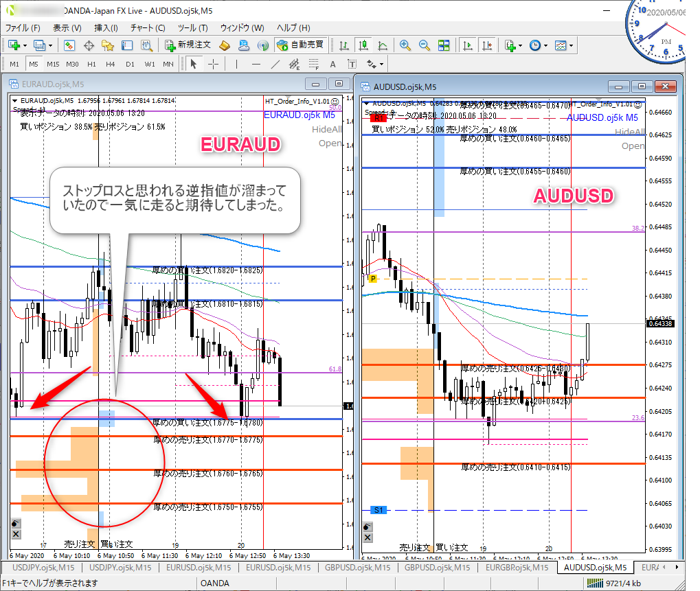This screenshot has height=591, width=700.
Task: Expand the templates dropdown arrow
Action: (571, 45)
